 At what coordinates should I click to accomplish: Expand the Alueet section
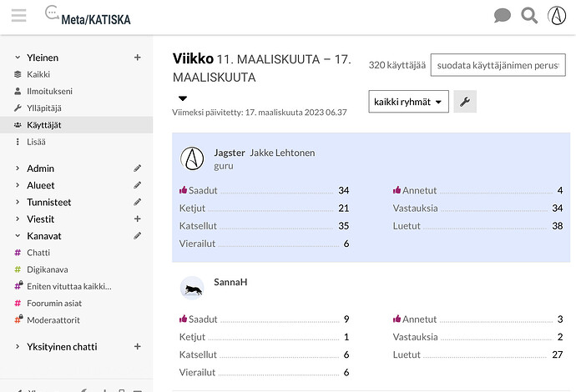18,185
